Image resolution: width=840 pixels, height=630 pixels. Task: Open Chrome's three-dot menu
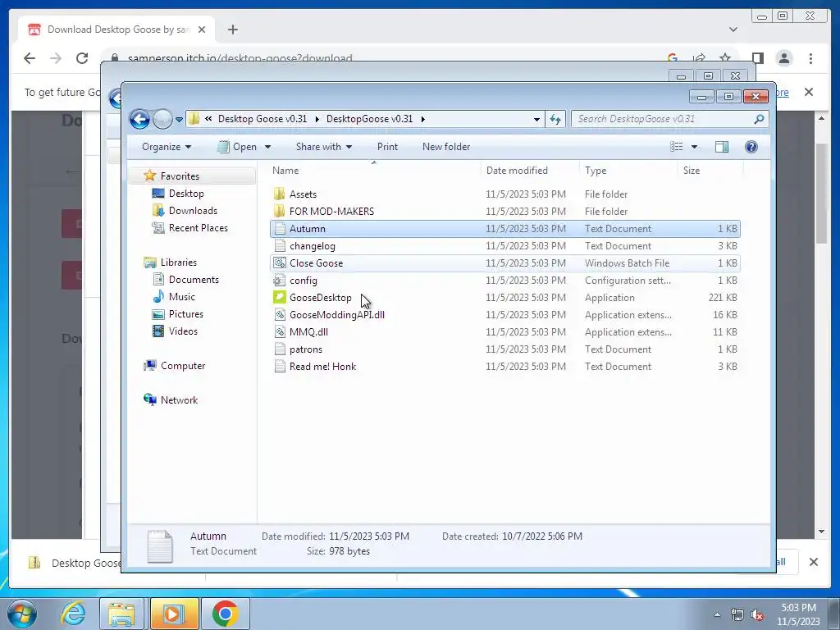click(810, 58)
